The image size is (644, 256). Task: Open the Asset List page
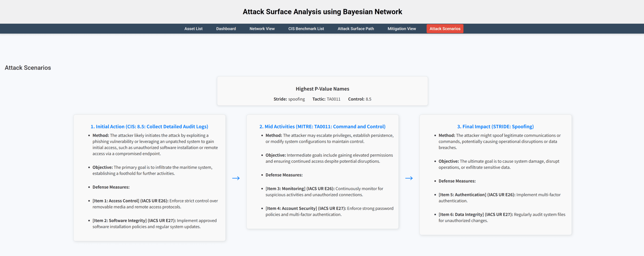[x=193, y=28]
